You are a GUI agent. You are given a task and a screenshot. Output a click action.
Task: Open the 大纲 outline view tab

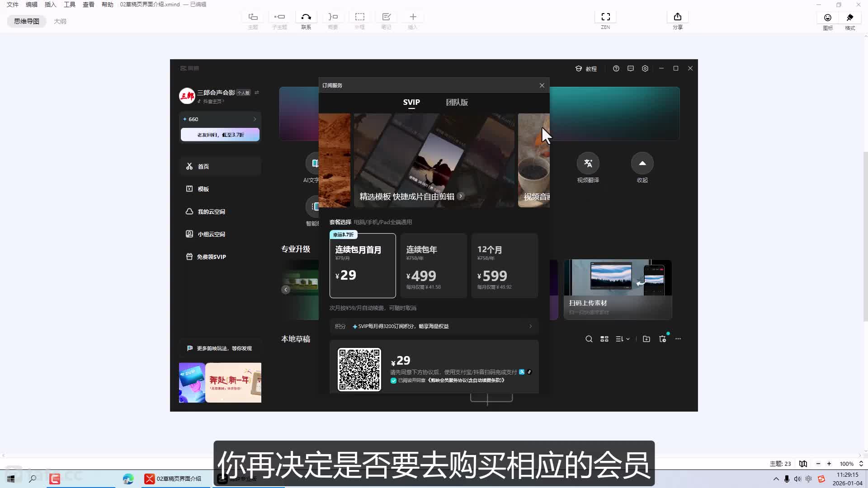(60, 21)
